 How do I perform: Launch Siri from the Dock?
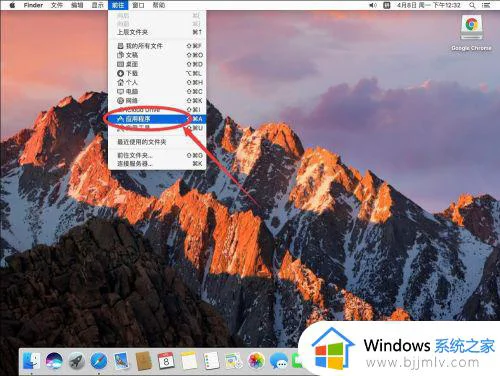tap(54, 361)
